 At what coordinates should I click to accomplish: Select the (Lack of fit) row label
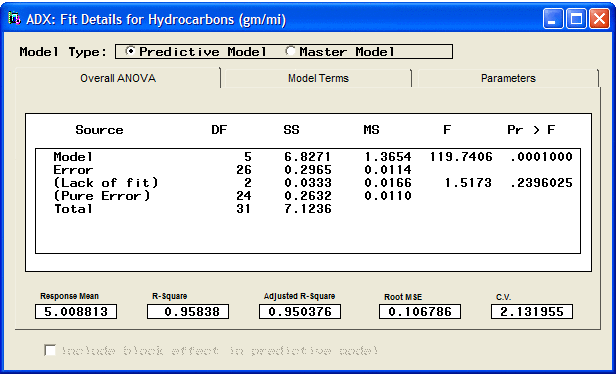[x=106, y=183]
